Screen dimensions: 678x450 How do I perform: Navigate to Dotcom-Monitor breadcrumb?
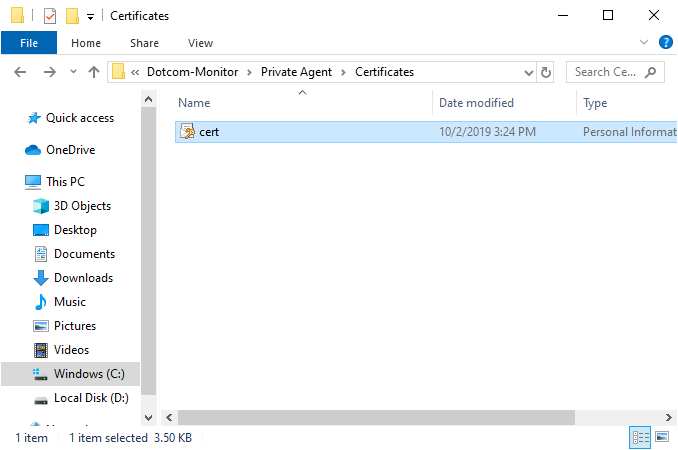click(192, 72)
